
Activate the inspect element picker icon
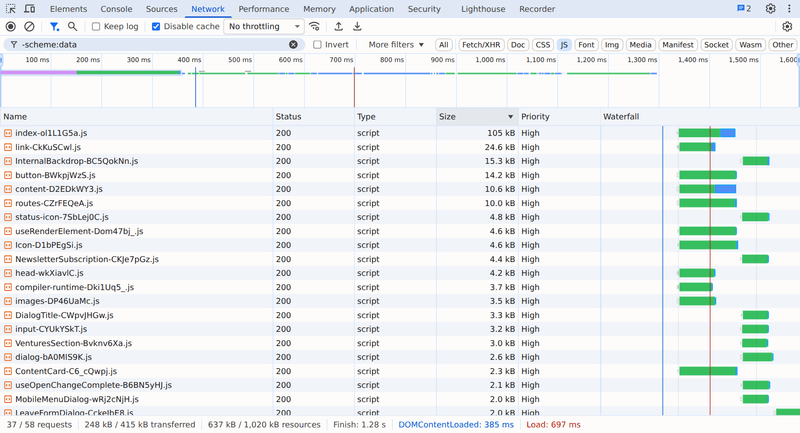[x=10, y=9]
